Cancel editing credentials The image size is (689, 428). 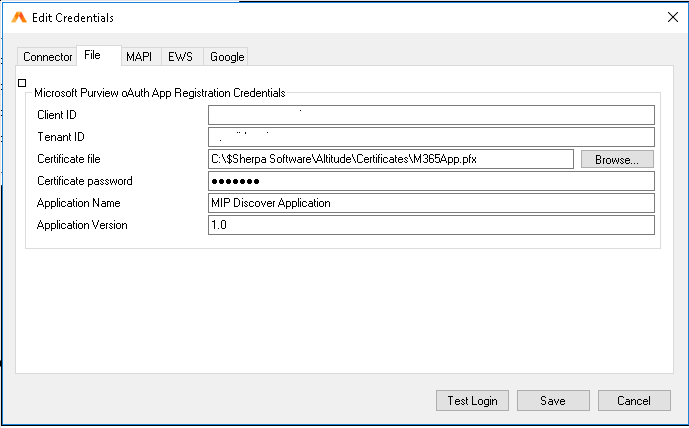coord(633,400)
